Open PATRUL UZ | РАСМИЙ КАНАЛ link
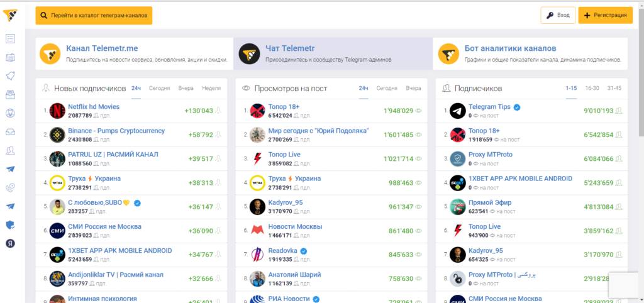The height and width of the screenshot is (303, 644). point(113,155)
